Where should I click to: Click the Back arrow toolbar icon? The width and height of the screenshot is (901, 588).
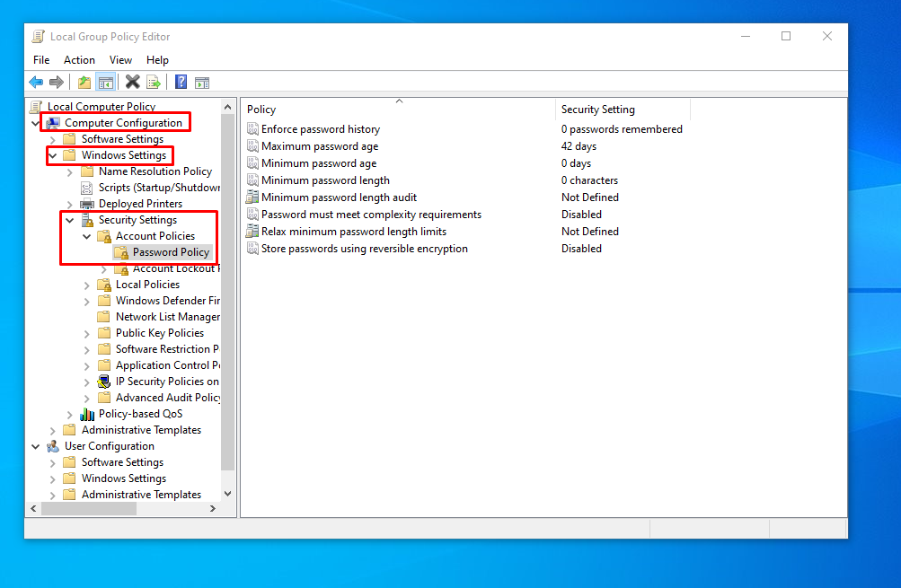(x=36, y=82)
